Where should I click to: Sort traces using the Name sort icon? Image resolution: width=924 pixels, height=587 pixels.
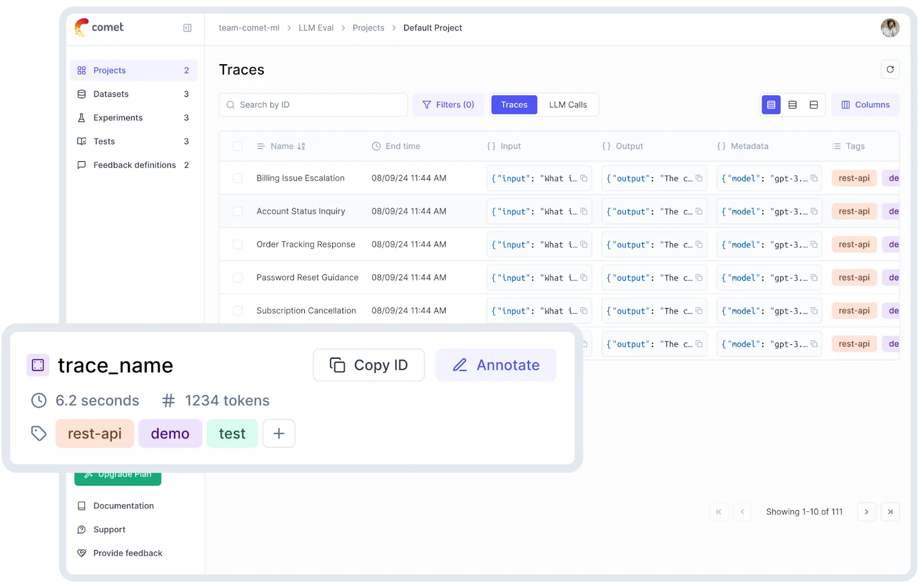[301, 146]
